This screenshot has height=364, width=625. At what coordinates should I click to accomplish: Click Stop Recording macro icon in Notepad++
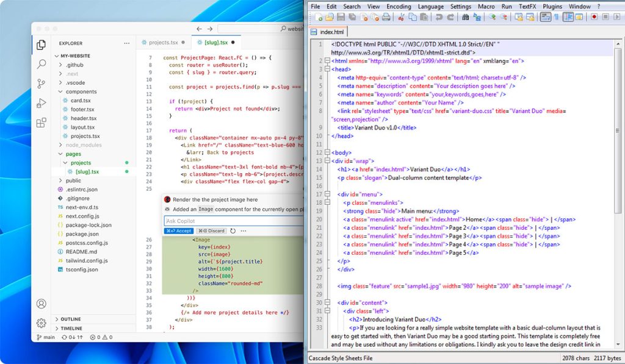605,16
